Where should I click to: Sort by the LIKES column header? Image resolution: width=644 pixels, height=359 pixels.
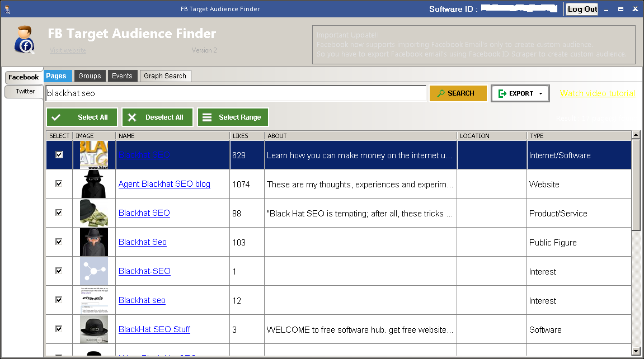tap(247, 136)
